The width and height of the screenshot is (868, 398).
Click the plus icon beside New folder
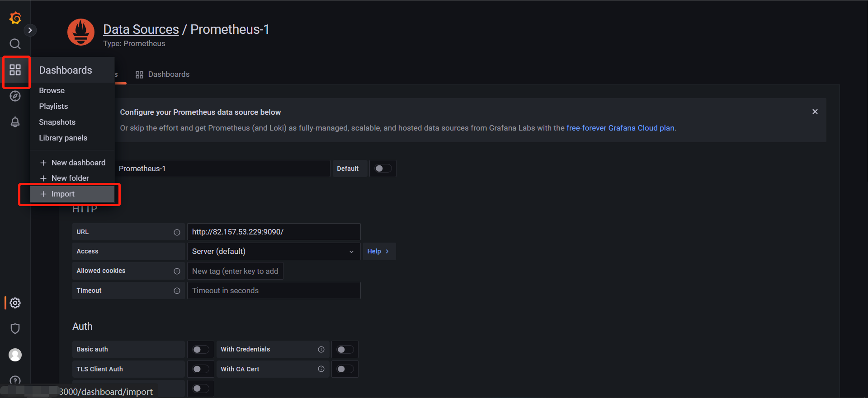point(43,178)
